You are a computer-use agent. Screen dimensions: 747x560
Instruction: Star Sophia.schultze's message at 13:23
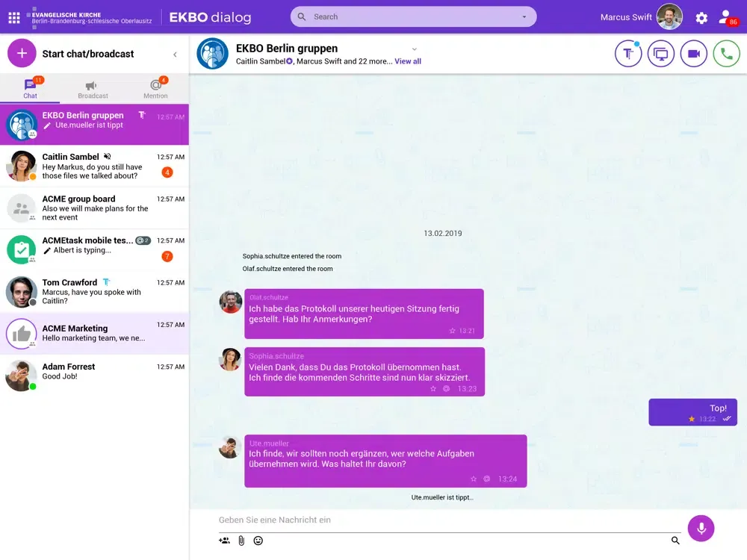tap(433, 388)
